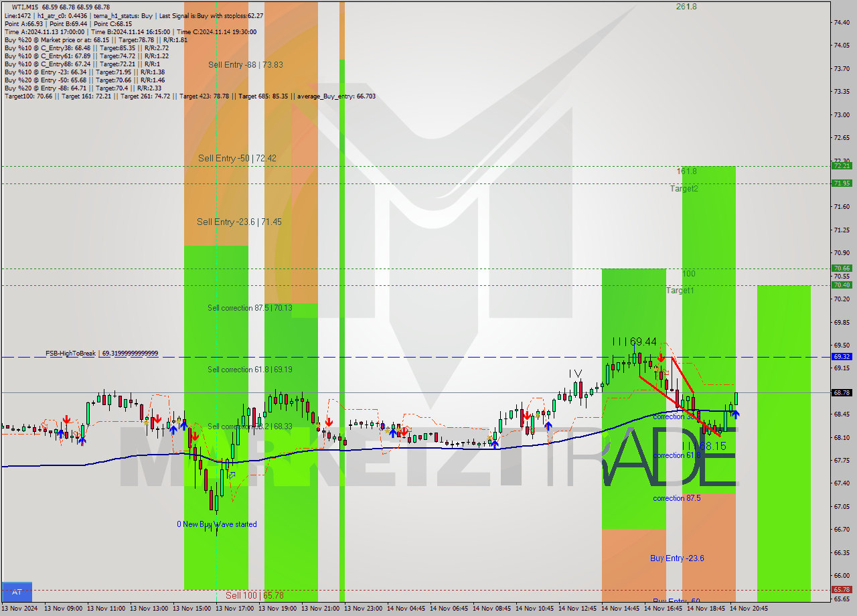Select the 'WTI,M15' chart title text
The image size is (857, 616).
[x=26, y=7]
